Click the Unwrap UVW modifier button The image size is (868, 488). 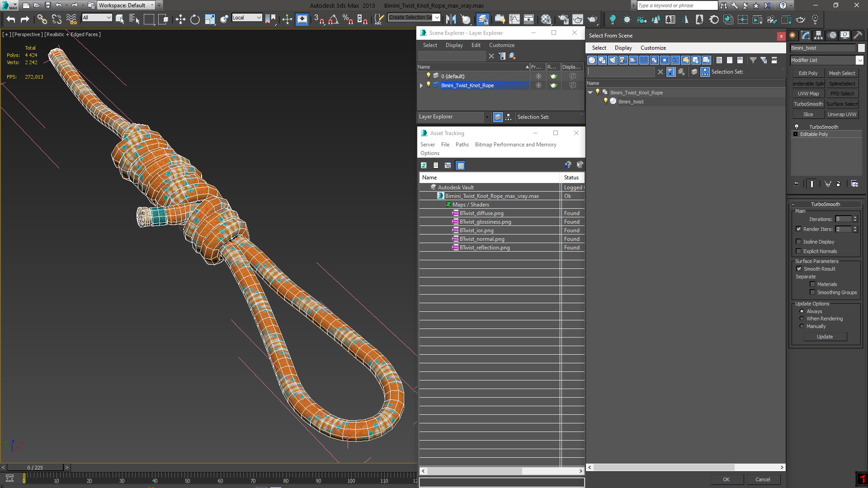(842, 114)
